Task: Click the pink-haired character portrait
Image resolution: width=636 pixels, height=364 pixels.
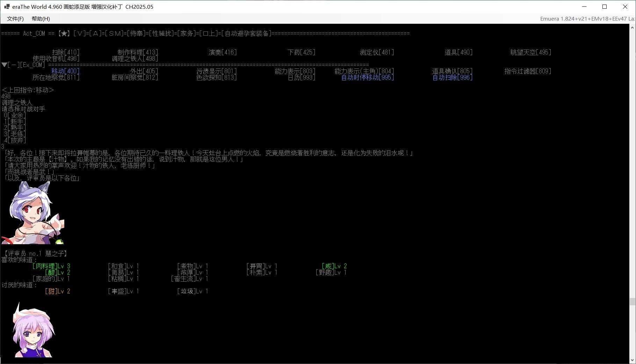Action: 34,330
